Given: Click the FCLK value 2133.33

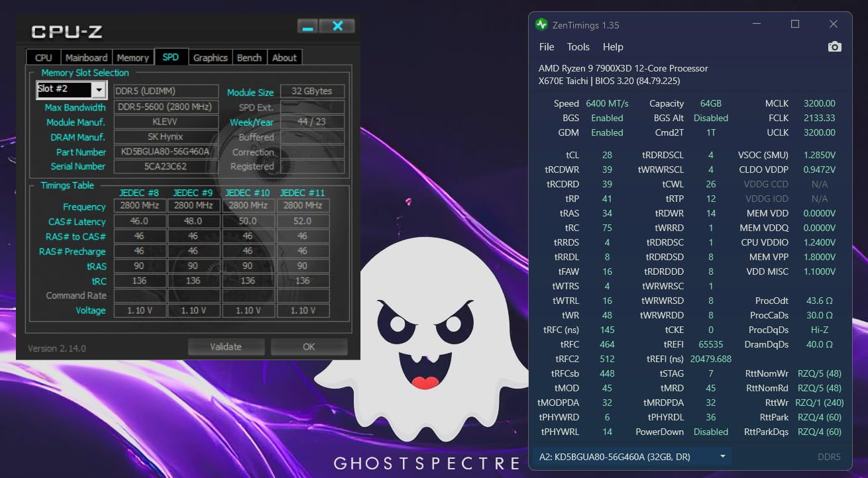Looking at the screenshot, I should pos(819,118).
